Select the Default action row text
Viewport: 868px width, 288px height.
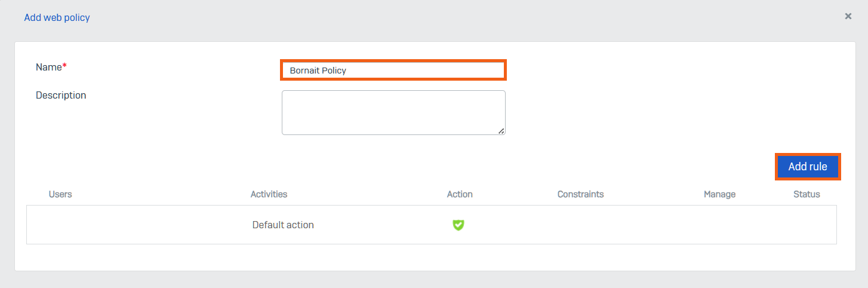coord(283,225)
